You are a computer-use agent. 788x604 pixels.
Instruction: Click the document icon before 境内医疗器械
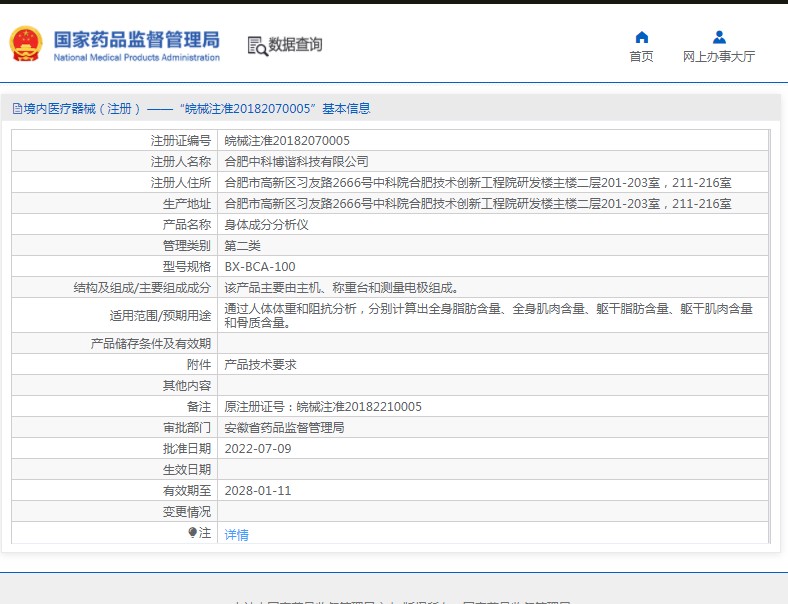(18, 109)
